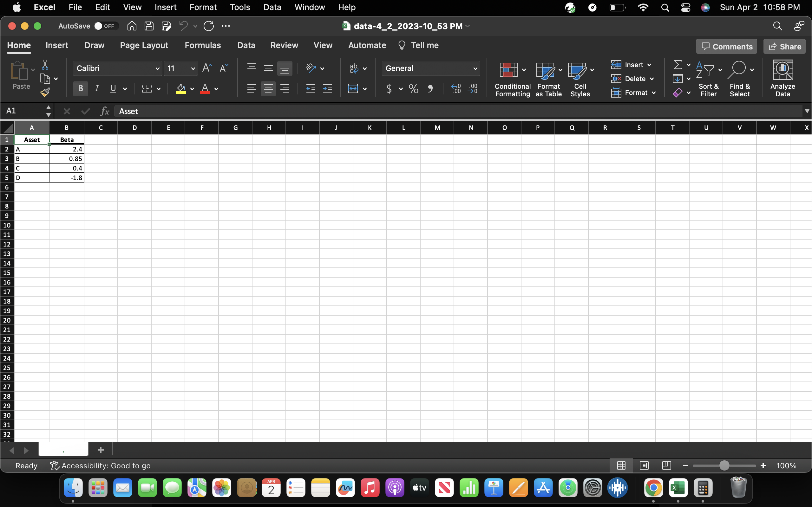Switch to the Formulas ribbon tab

click(203, 45)
